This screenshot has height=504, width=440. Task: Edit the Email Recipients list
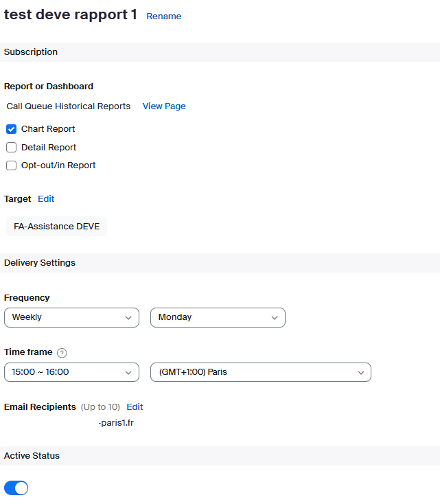pyautogui.click(x=135, y=407)
